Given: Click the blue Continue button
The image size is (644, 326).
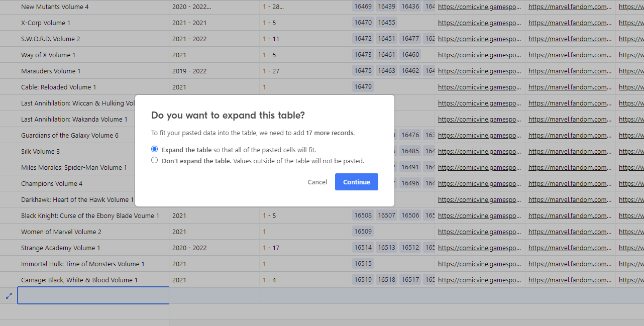Looking at the screenshot, I should pyautogui.click(x=356, y=182).
